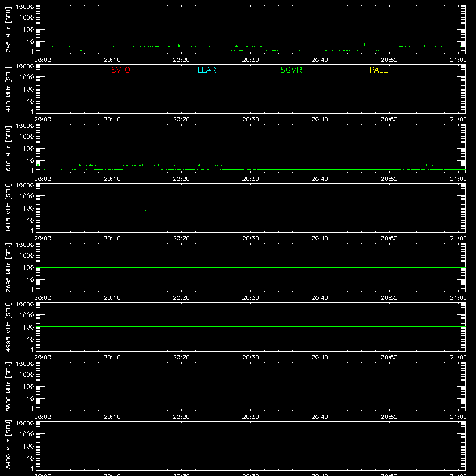Click the 10 tick of 15400 MHz panel
The width and height of the screenshot is (476, 476).
coord(30,458)
